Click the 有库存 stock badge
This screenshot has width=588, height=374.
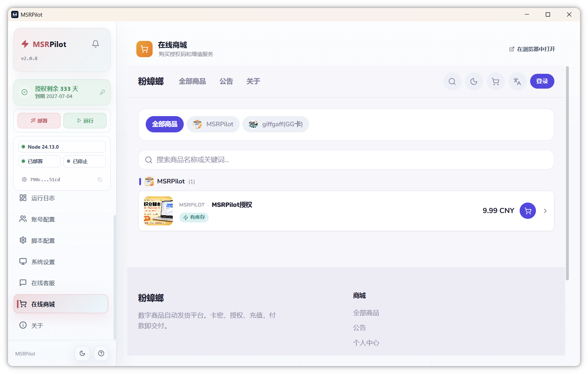click(x=194, y=217)
